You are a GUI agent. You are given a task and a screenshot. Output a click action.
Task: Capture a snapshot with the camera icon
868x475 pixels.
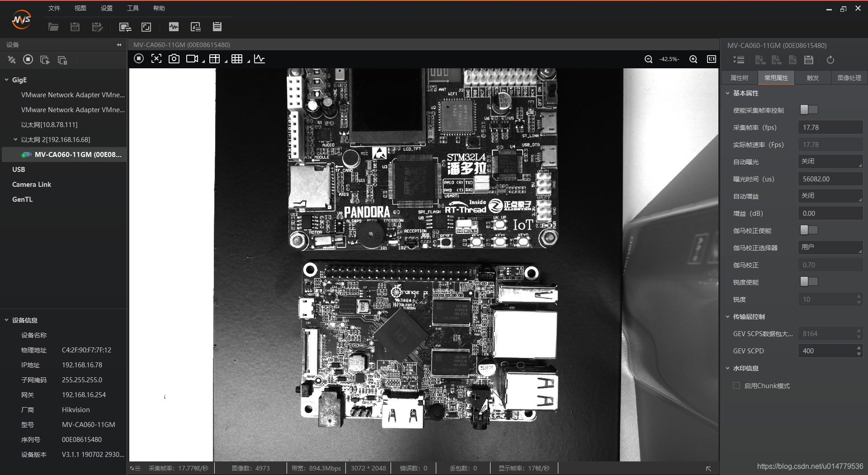click(174, 59)
